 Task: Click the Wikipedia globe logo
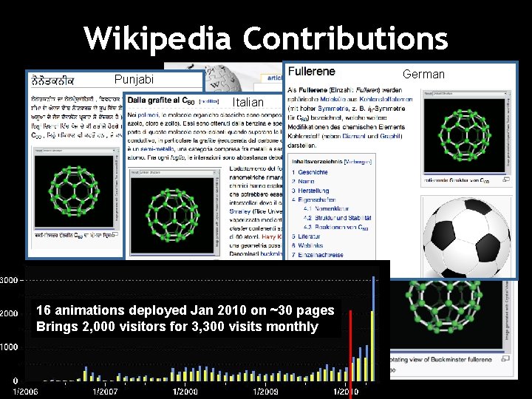click(x=224, y=79)
